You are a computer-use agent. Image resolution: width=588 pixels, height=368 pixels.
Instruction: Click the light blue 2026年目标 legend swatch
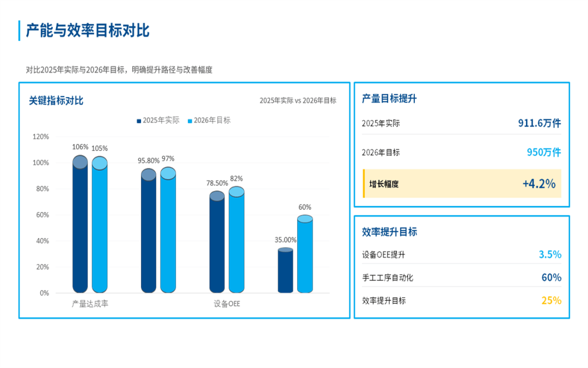tap(190, 121)
